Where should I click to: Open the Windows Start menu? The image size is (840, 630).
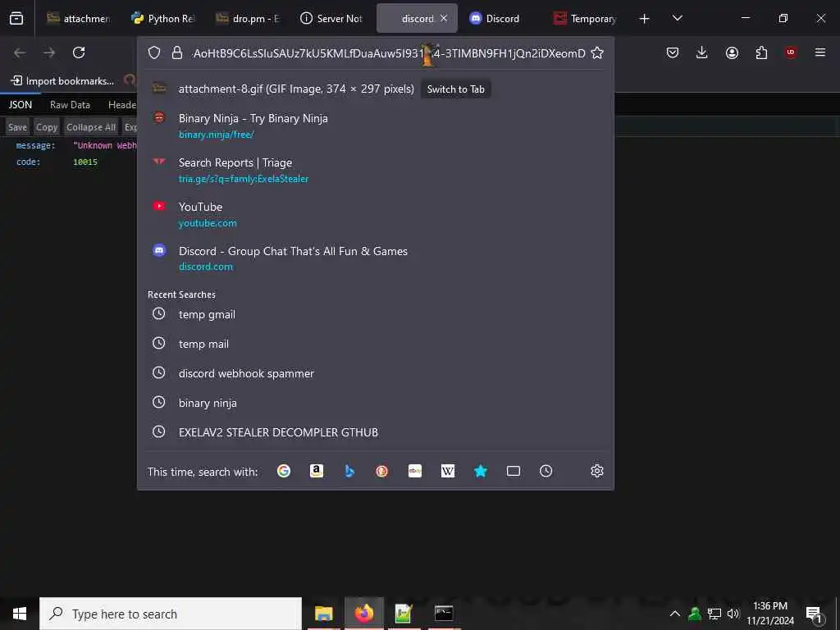point(20,614)
